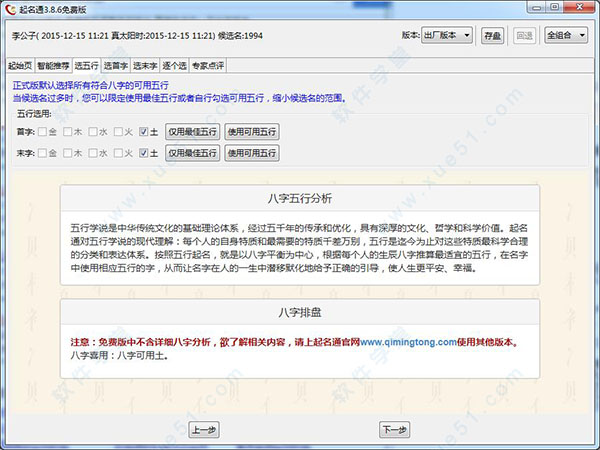
Task: Open the 逐个选 tab
Action: click(176, 64)
